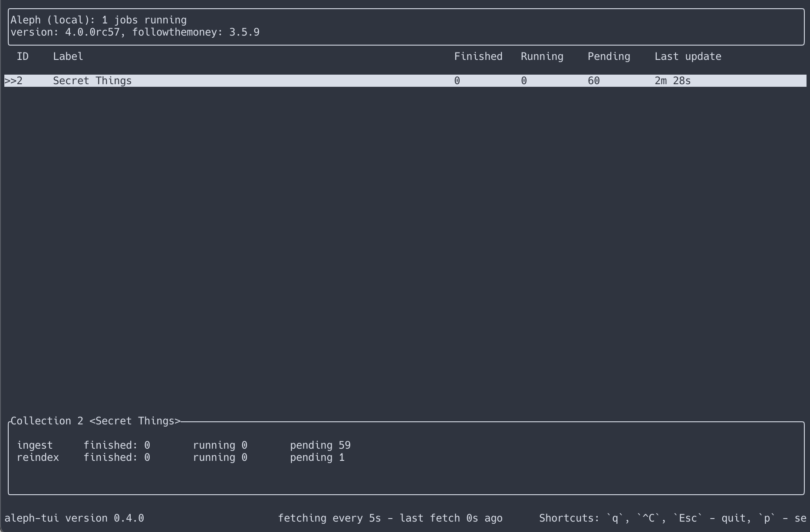Click 'fetching every 5s - last fetch' status

click(x=390, y=518)
